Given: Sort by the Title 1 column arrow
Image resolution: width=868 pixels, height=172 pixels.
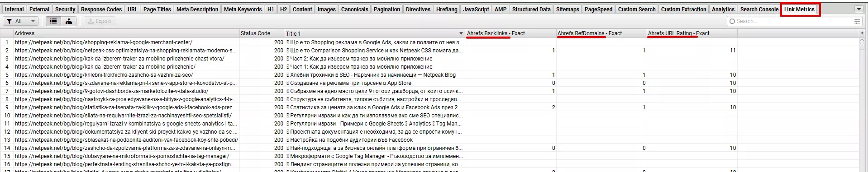Looking at the screenshot, I should coord(461,33).
